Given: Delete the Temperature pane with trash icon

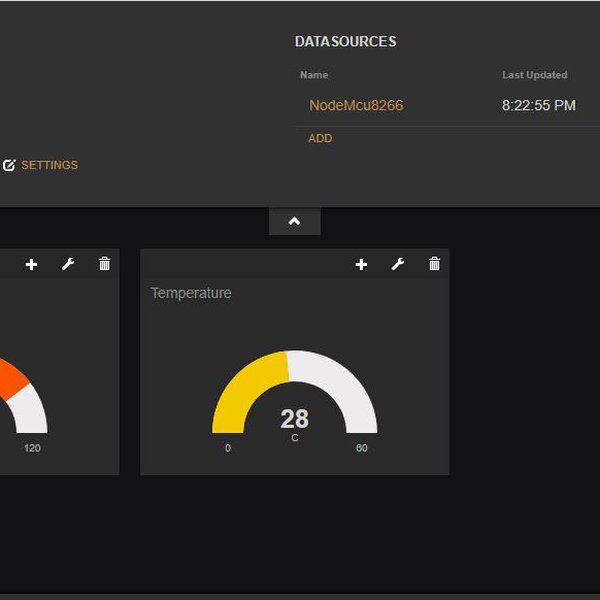Looking at the screenshot, I should 434,264.
